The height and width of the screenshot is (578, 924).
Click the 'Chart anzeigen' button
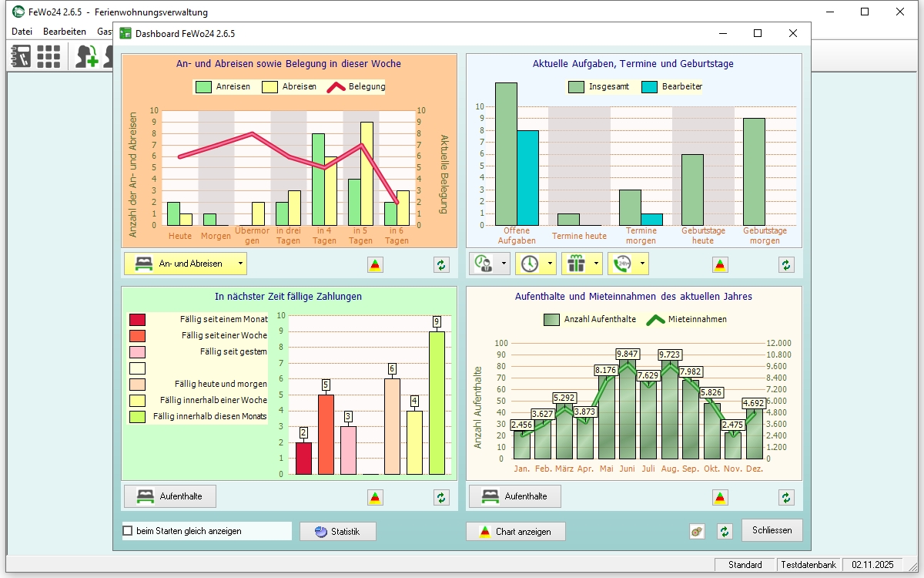516,532
